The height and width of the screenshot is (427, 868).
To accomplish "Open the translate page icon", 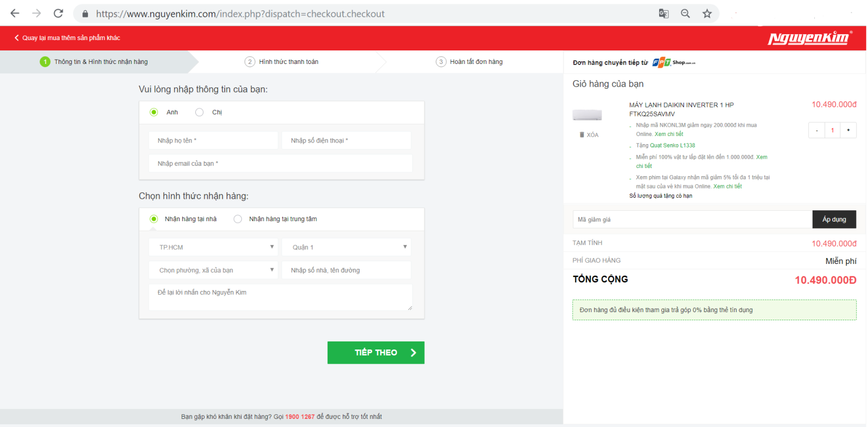I will click(x=663, y=14).
